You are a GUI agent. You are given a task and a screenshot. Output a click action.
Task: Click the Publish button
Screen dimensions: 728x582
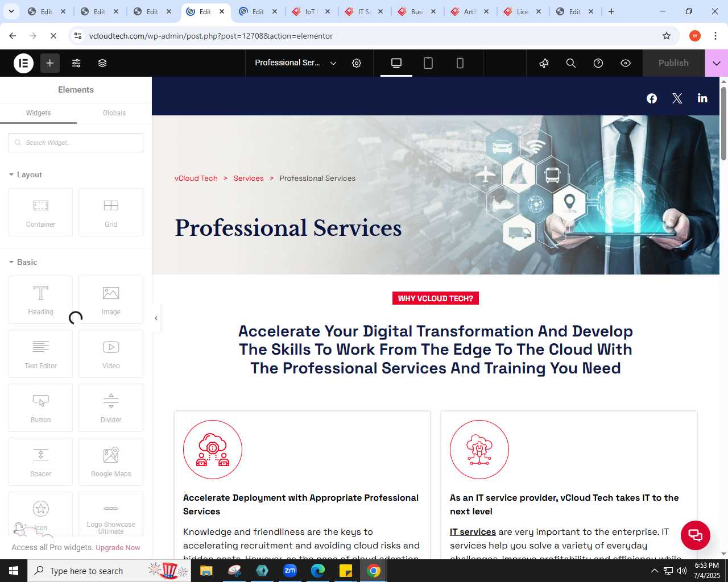[673, 63]
